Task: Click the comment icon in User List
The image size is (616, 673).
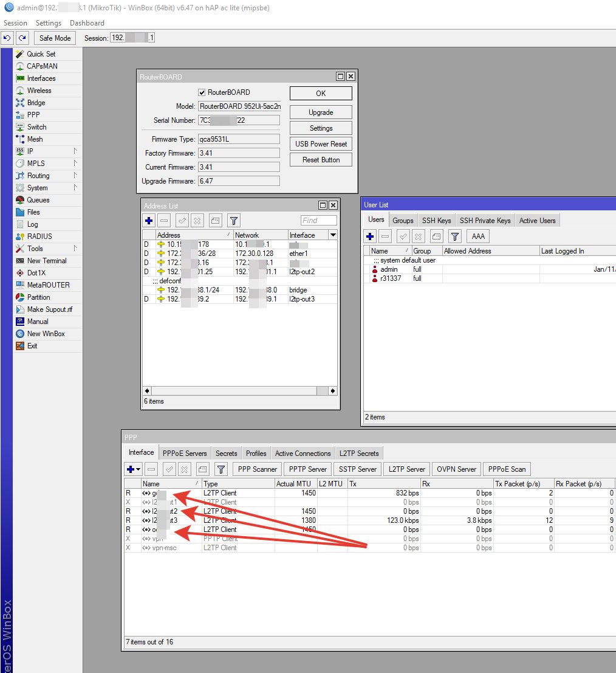Action: point(437,236)
